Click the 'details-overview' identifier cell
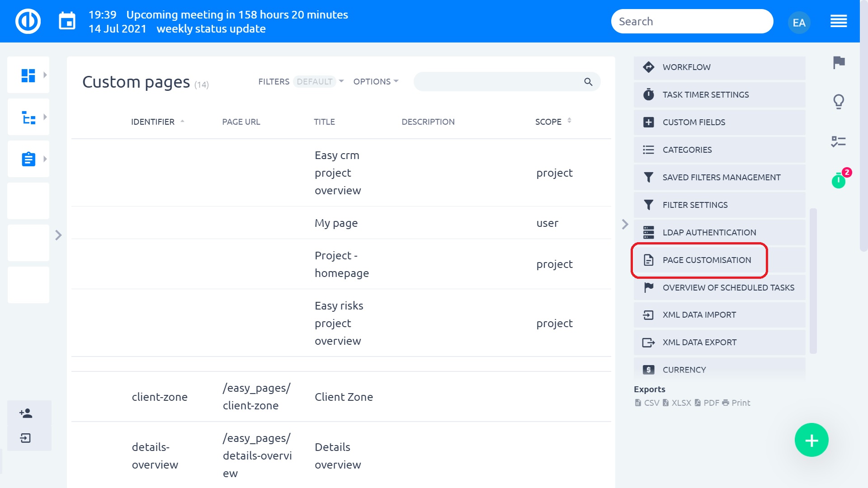 pyautogui.click(x=155, y=456)
